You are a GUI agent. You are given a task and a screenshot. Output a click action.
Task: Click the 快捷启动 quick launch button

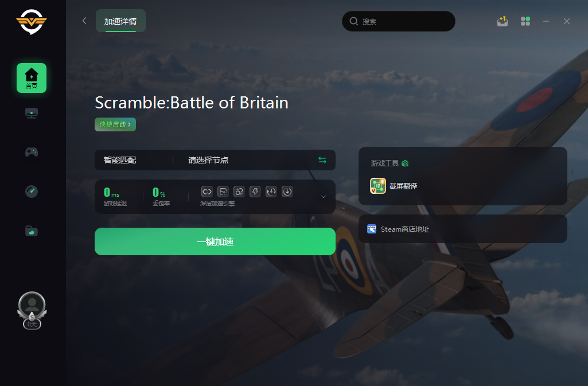tap(115, 124)
